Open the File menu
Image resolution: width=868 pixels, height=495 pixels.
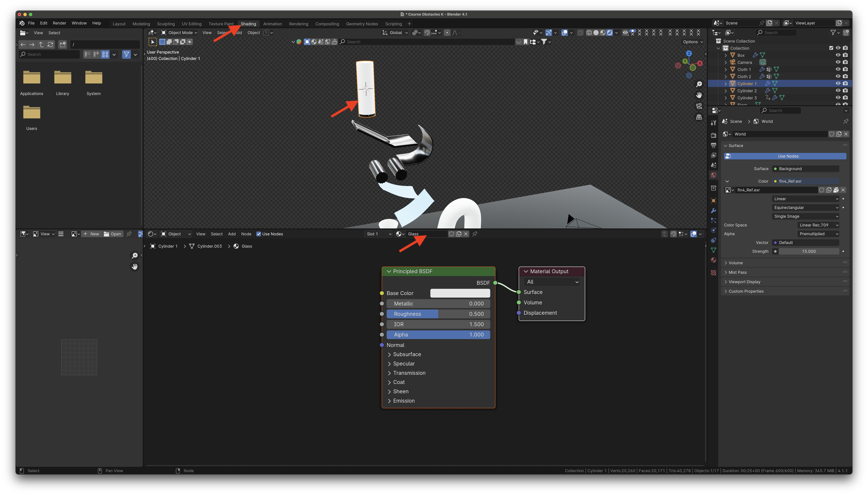click(x=31, y=23)
